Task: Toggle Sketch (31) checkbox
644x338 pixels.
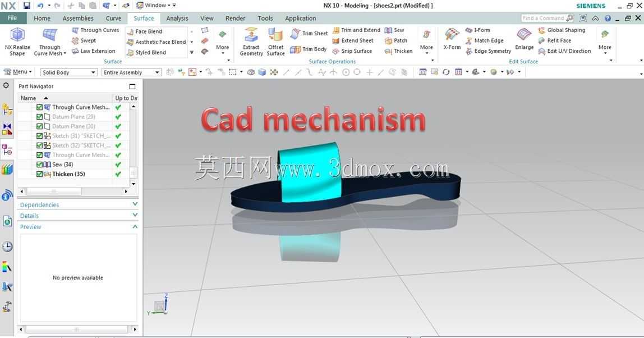Action: [39, 136]
